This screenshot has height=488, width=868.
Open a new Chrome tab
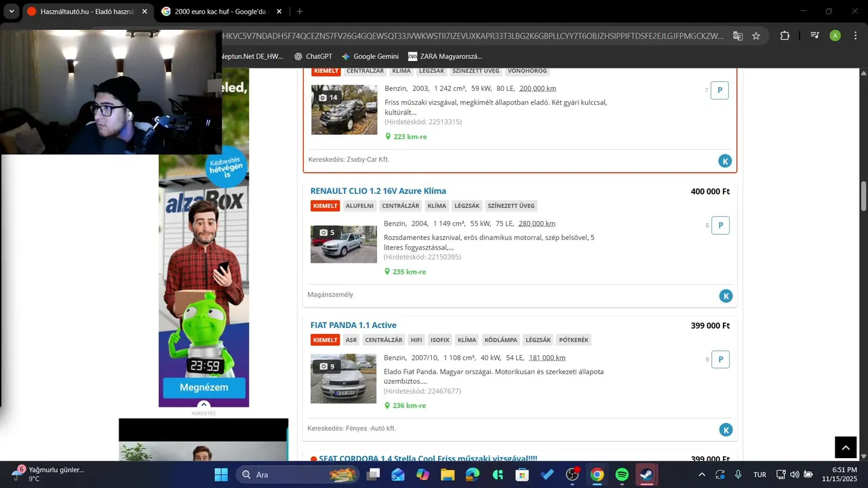click(300, 12)
